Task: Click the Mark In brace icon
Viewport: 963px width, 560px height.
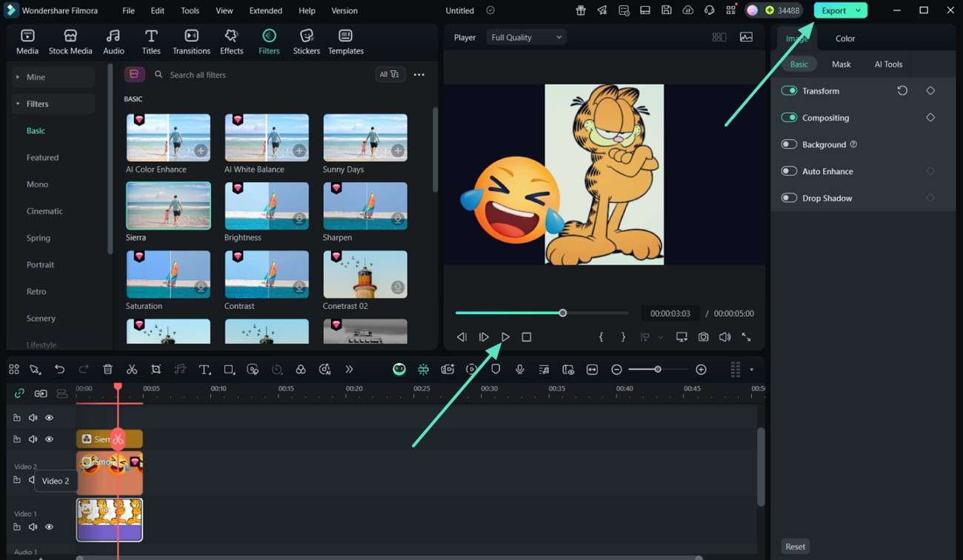Action: pyautogui.click(x=602, y=337)
